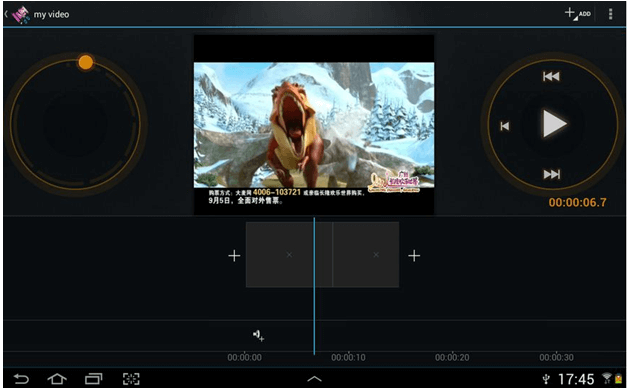Click the orange jog wheel knob
628x391 pixels.
coord(85,62)
